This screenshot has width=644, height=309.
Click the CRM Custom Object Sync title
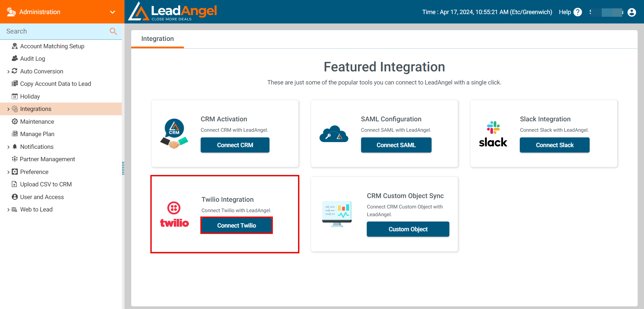405,196
